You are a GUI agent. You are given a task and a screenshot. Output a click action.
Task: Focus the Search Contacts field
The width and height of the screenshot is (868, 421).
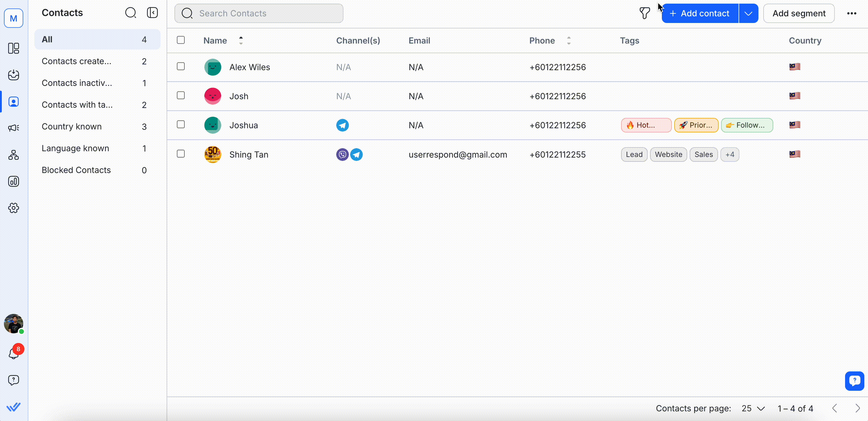pos(259,14)
